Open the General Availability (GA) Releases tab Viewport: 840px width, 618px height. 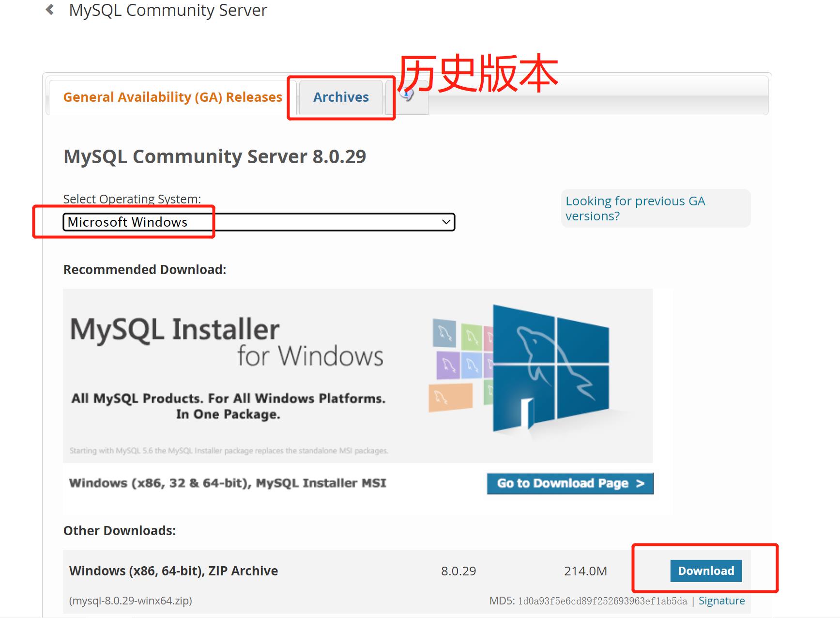[x=172, y=97]
